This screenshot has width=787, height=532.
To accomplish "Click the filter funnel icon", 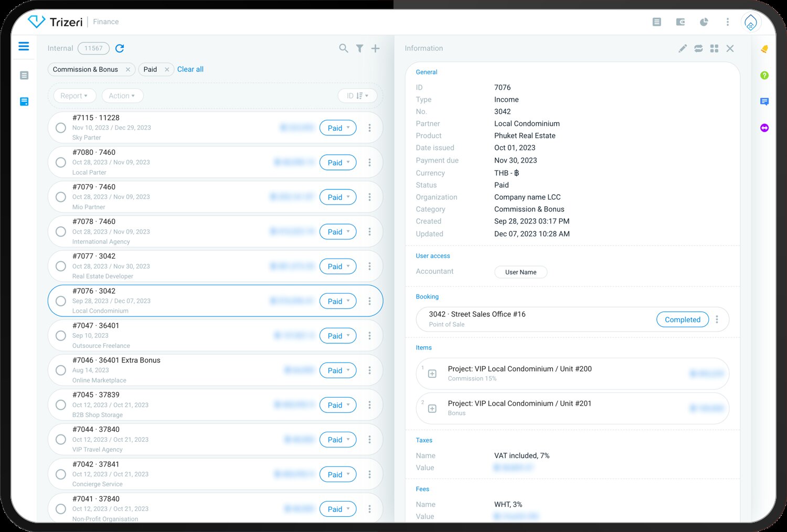I will (x=359, y=48).
